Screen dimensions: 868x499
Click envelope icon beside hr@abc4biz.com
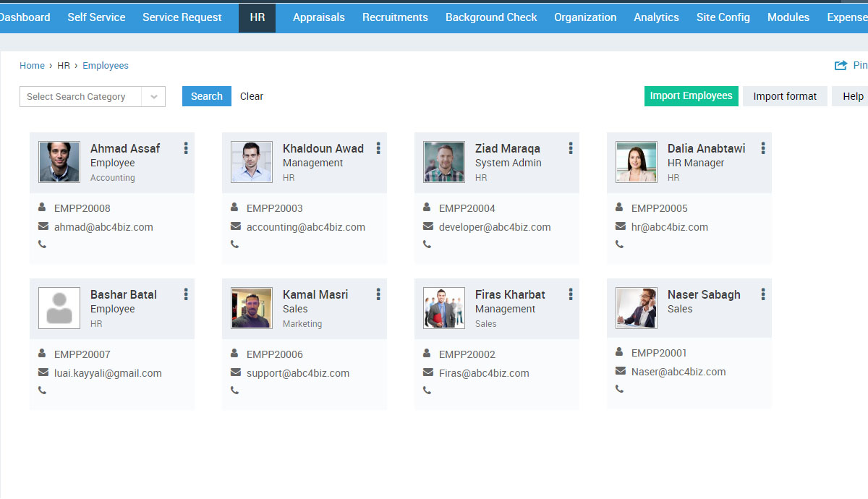620,227
